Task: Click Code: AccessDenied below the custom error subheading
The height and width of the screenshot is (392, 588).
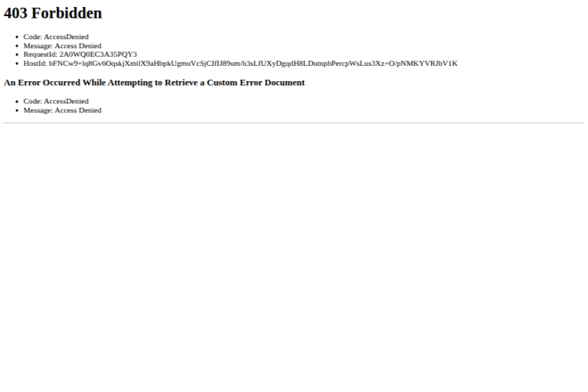Action: [x=56, y=101]
